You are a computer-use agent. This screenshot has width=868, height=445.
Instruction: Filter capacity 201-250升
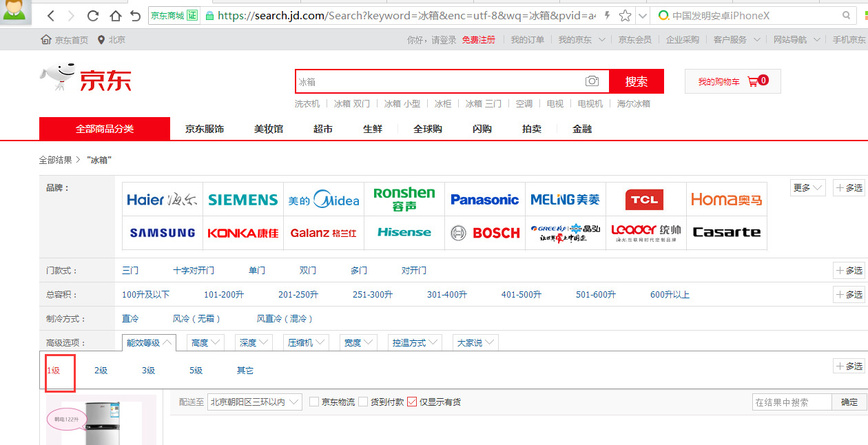298,295
